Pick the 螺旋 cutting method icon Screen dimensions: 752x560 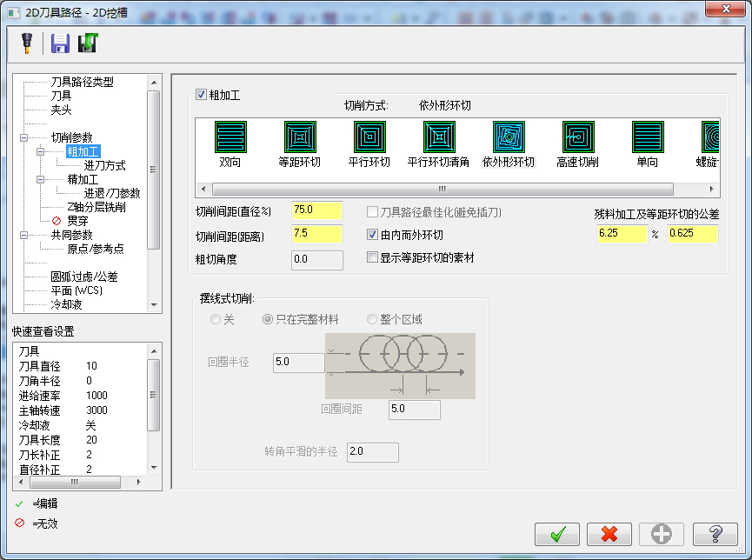click(711, 137)
